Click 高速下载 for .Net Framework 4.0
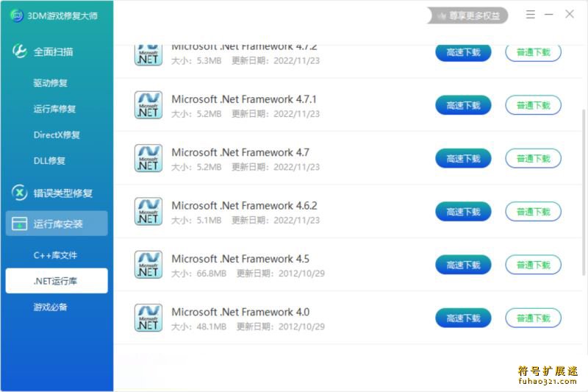 [463, 318]
